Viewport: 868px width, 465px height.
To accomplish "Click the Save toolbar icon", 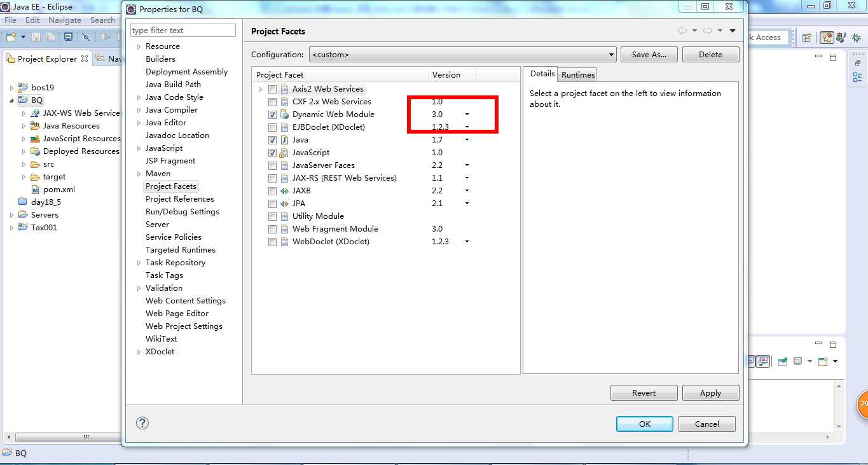I will (x=35, y=38).
